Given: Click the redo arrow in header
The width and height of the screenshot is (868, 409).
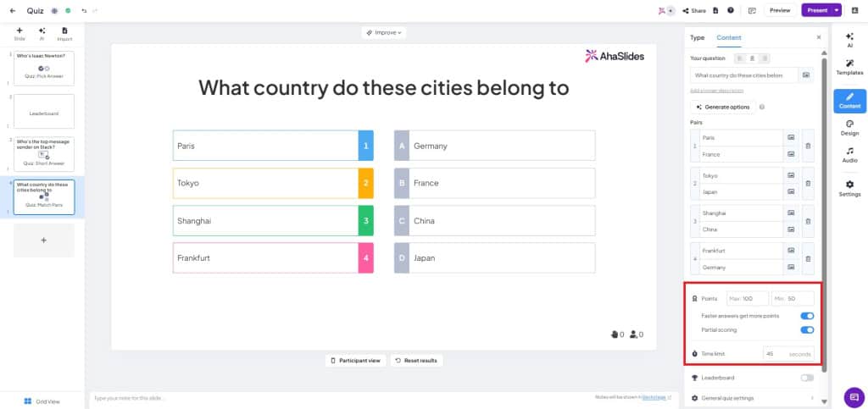Looking at the screenshot, I should (95, 10).
